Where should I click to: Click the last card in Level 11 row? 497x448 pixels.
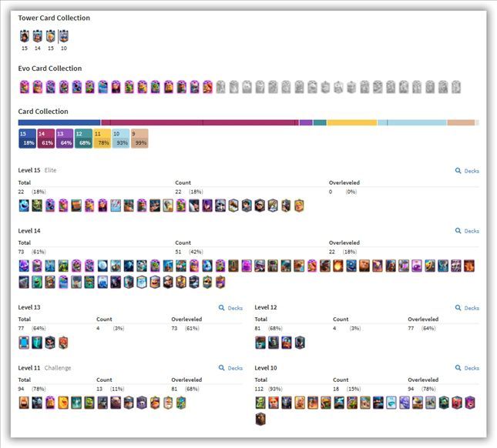[x=181, y=403]
